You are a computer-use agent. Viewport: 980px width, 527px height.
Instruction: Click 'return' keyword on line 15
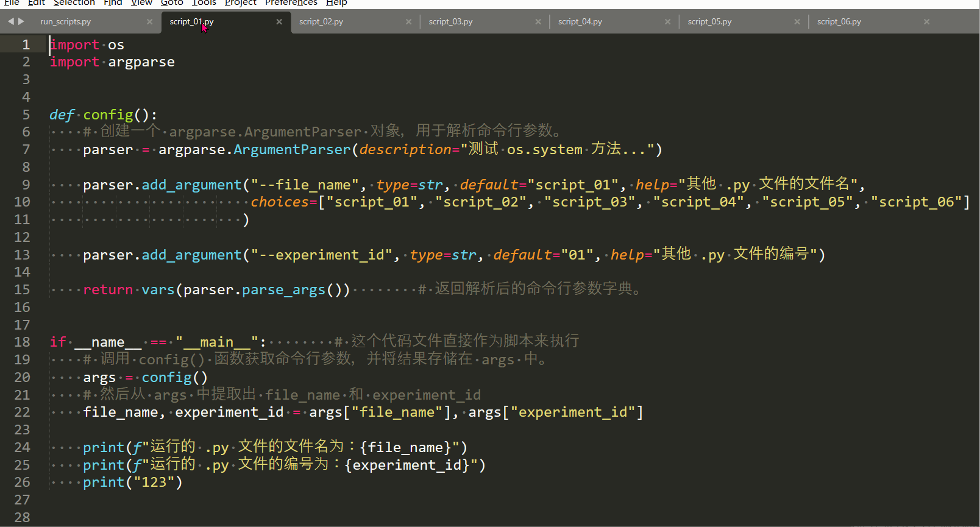(x=108, y=289)
